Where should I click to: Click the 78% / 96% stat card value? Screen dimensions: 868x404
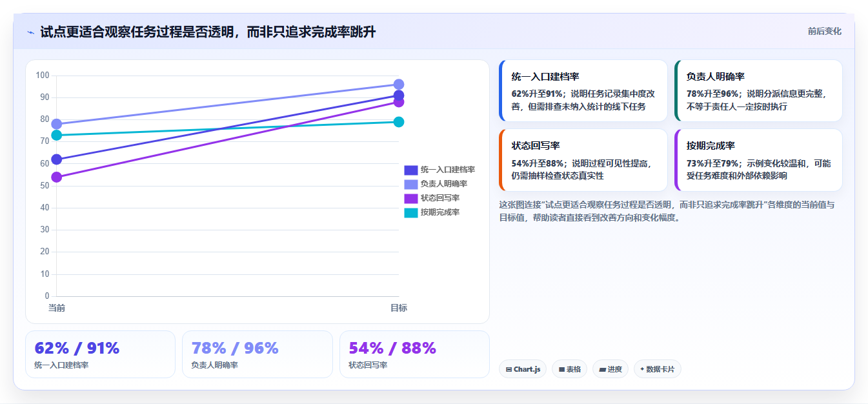point(235,348)
